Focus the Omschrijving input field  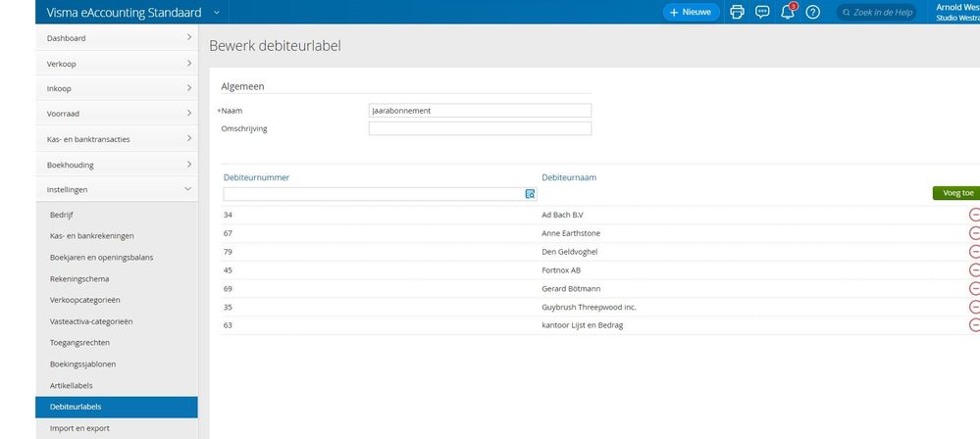(480, 128)
